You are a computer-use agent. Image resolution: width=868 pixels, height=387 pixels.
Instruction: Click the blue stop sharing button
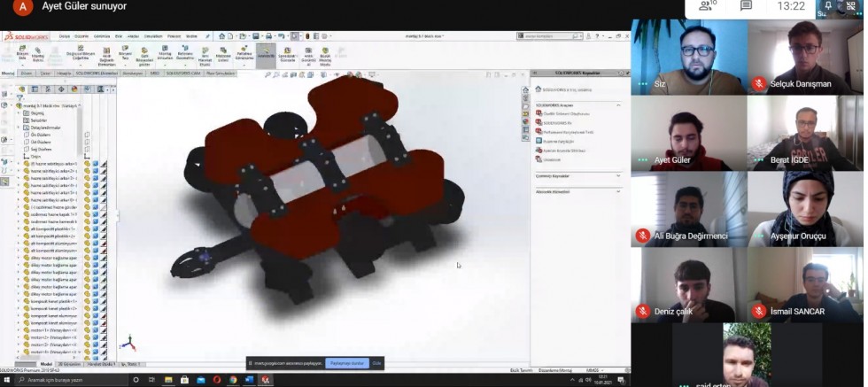coord(346,363)
